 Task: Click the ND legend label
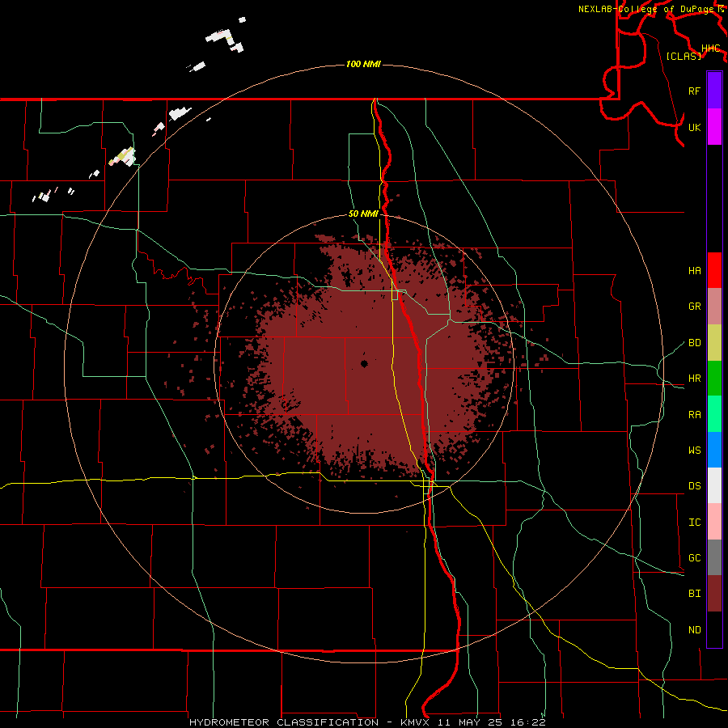(x=694, y=630)
